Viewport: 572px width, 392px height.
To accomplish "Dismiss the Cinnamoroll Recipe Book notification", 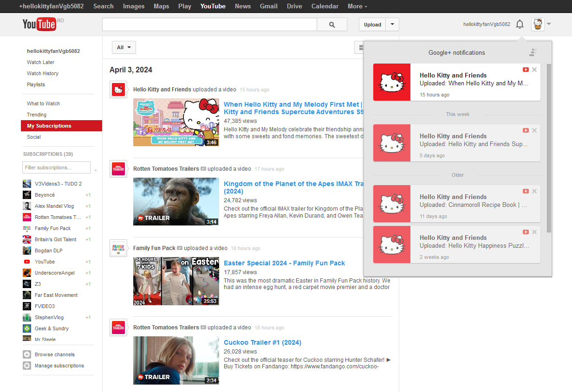I will tap(534, 191).
